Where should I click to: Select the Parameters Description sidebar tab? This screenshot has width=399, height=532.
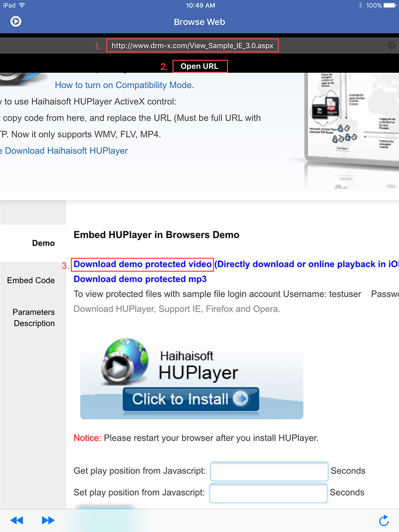click(34, 318)
